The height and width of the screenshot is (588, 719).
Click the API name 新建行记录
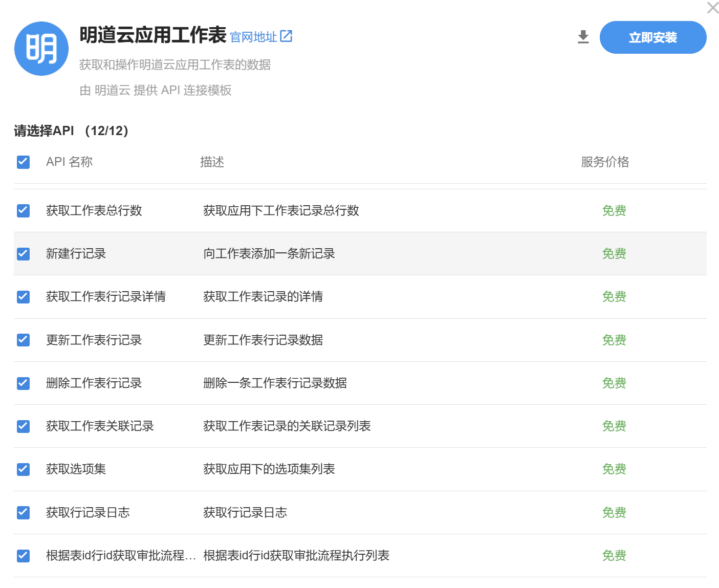coord(76,253)
